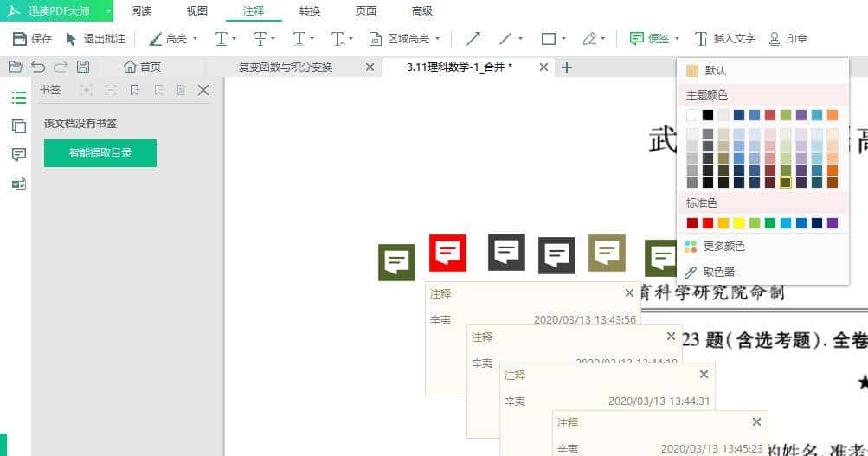Image resolution: width=868 pixels, height=456 pixels.
Task: Open the 迅读PDF大师 app menu dropdown
Action: coord(108,11)
